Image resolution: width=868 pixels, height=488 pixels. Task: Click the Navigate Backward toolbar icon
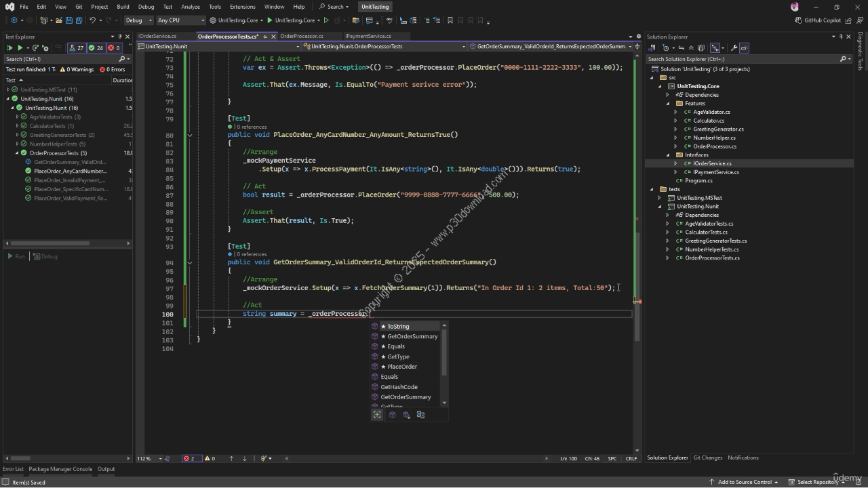point(14,20)
